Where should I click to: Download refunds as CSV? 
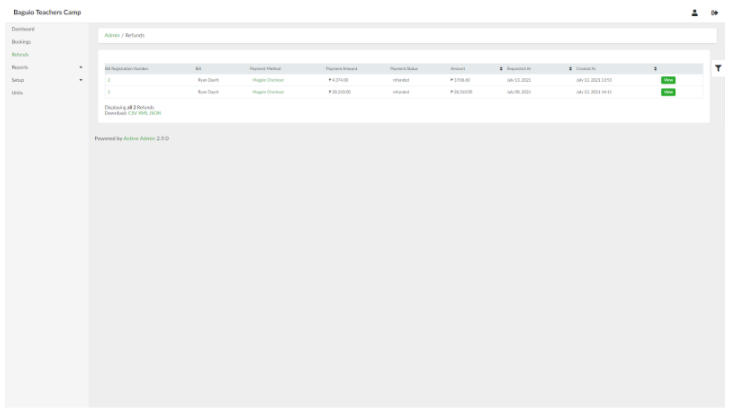(132, 113)
